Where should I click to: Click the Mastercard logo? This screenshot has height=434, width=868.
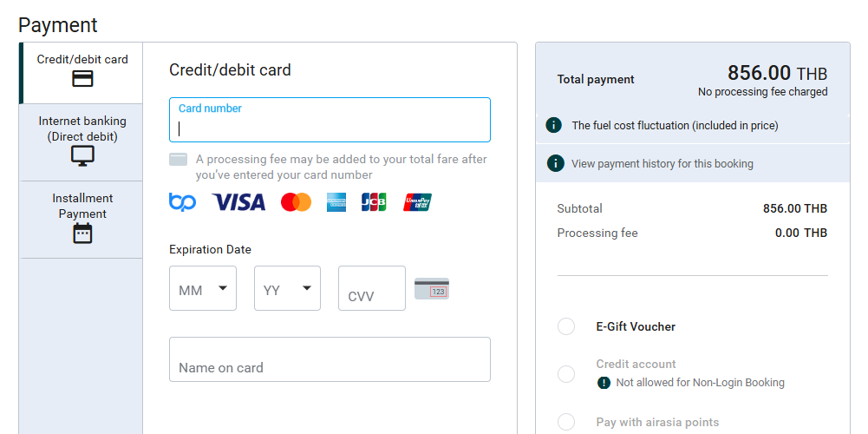point(297,202)
